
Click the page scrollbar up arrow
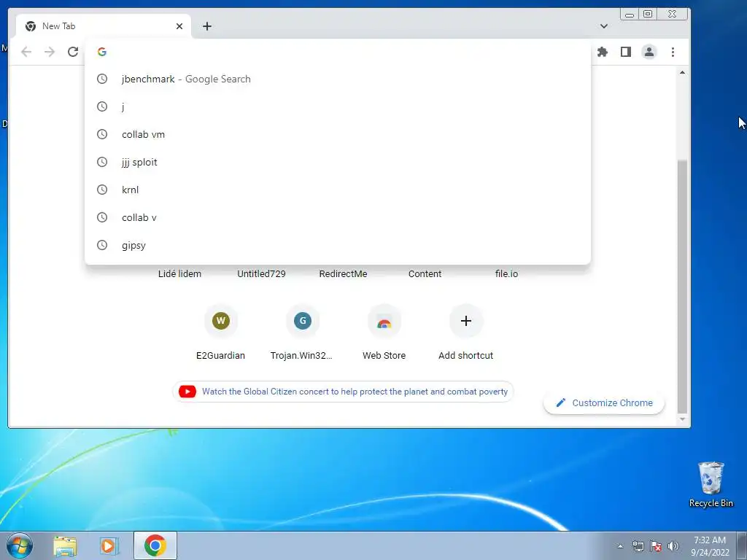coord(682,72)
